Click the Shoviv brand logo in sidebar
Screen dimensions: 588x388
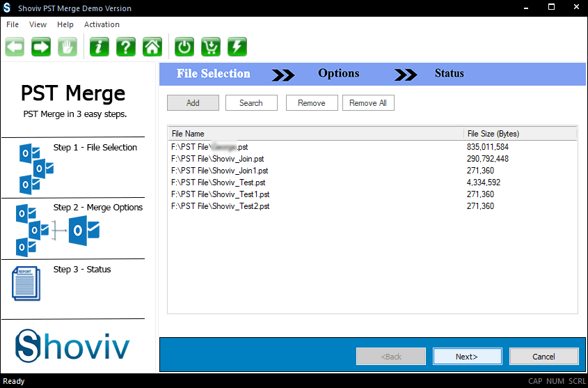[x=72, y=346]
